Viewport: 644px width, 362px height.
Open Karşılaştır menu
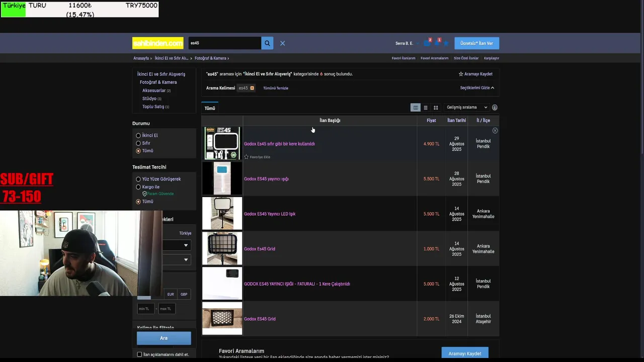tap(492, 58)
